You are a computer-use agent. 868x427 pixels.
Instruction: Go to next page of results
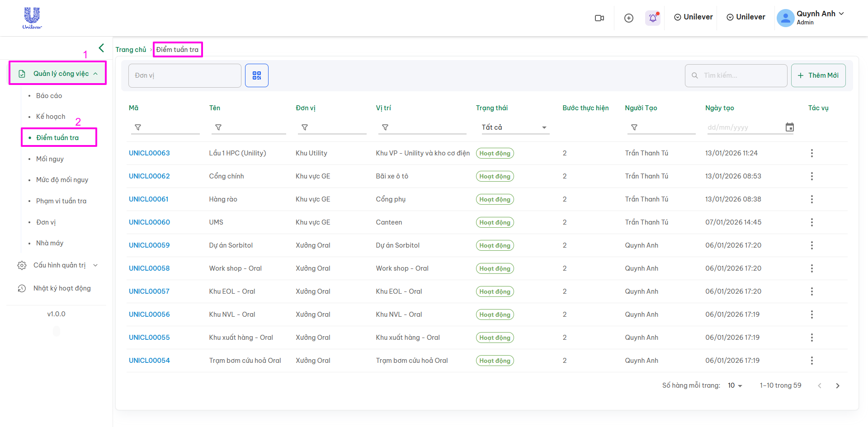tap(837, 385)
